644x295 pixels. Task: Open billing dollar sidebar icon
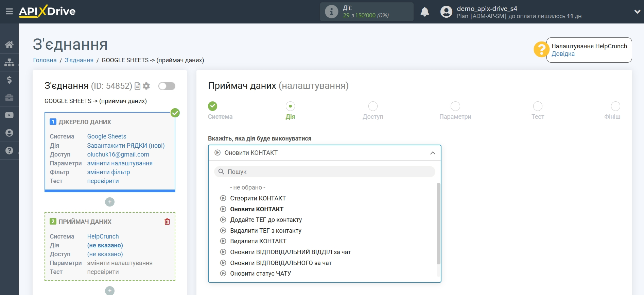tap(9, 80)
